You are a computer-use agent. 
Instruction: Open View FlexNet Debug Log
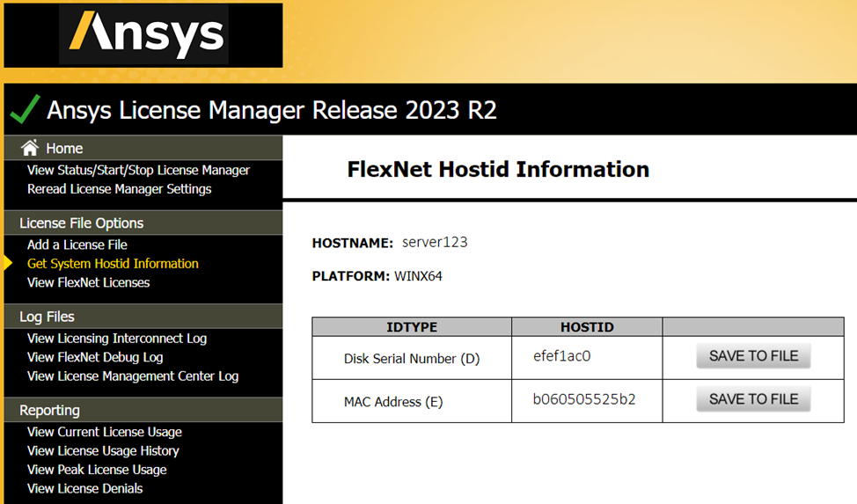[x=95, y=357]
